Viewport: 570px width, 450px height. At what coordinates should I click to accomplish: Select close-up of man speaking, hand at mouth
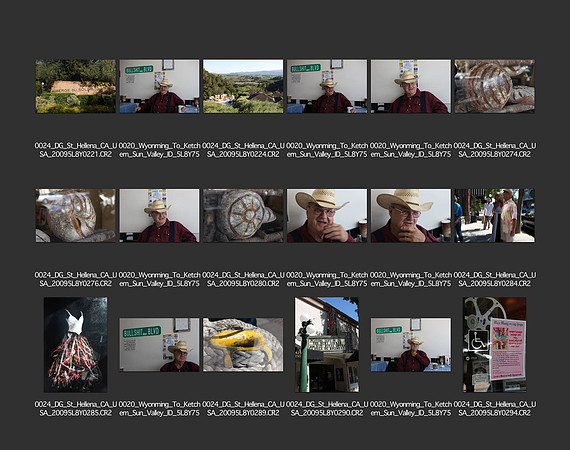point(327,215)
